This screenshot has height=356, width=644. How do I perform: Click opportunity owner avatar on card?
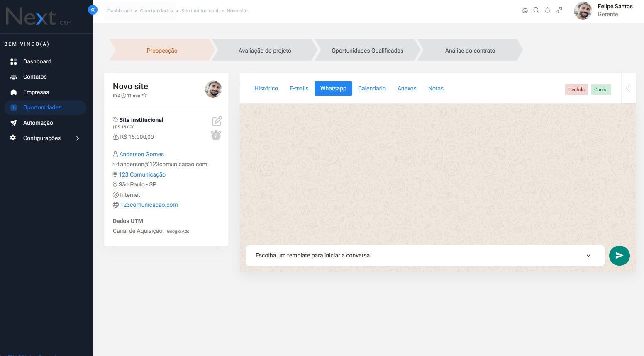[213, 89]
